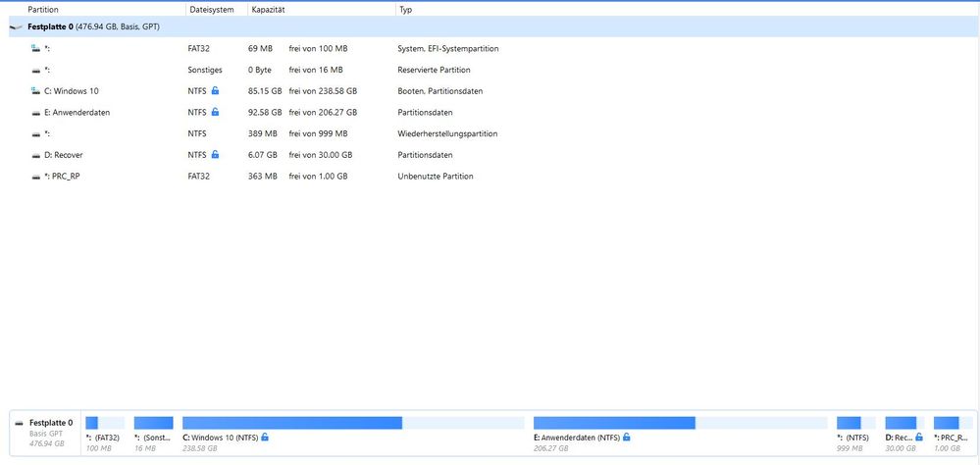Click lock icon in C: Windows 10 row

point(215,91)
